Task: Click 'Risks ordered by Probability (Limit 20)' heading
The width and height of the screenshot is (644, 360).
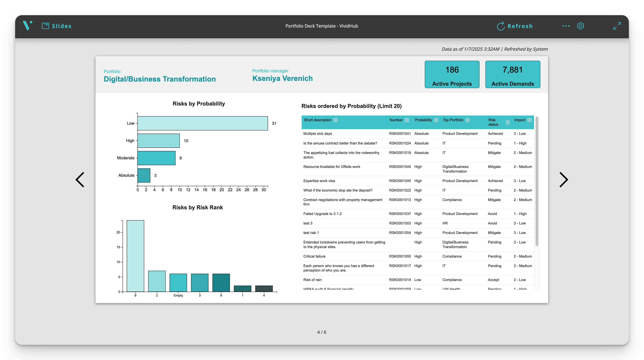Action: click(351, 106)
